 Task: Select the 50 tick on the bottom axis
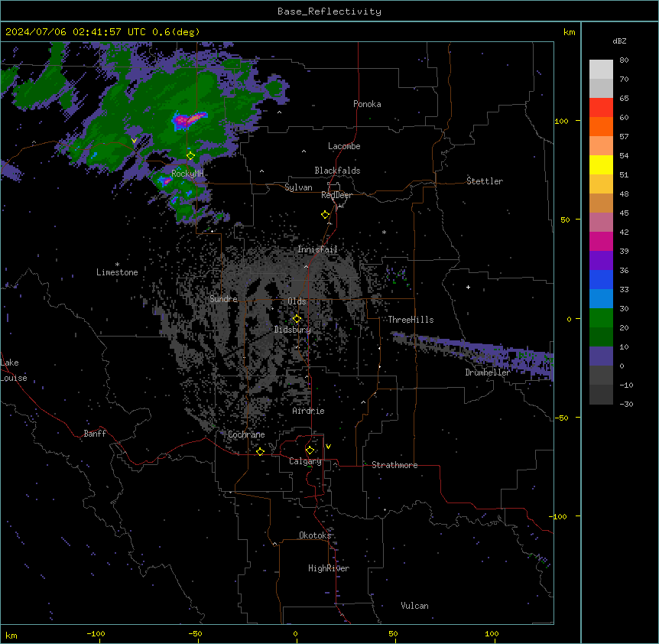[x=394, y=633]
